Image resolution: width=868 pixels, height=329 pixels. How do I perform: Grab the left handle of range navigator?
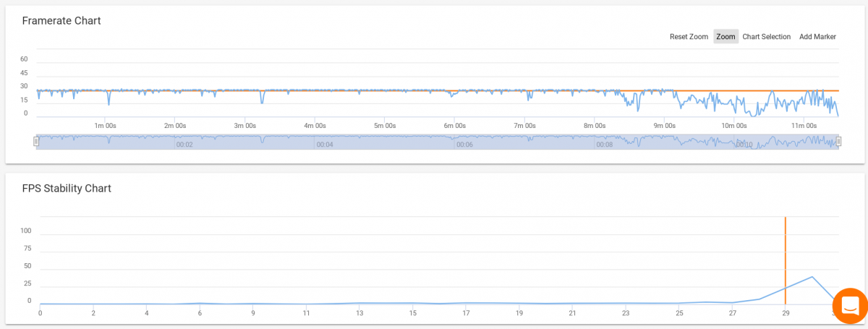pos(36,142)
